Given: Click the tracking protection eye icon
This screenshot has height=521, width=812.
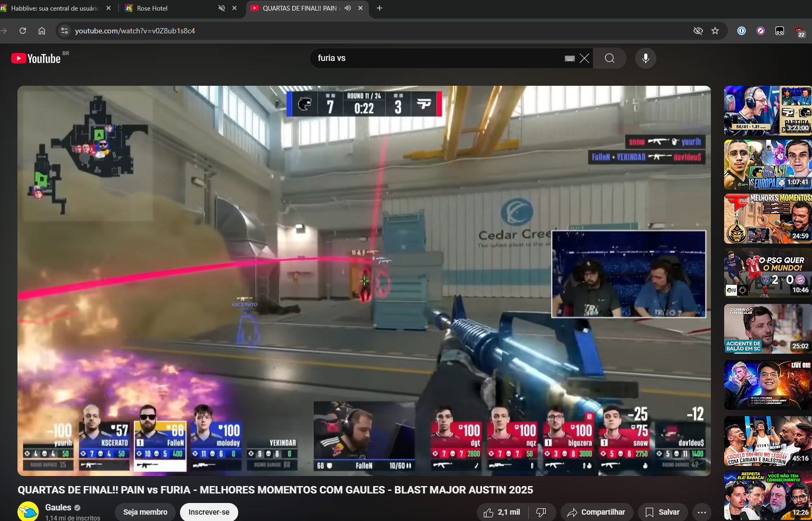Looking at the screenshot, I should click(698, 31).
